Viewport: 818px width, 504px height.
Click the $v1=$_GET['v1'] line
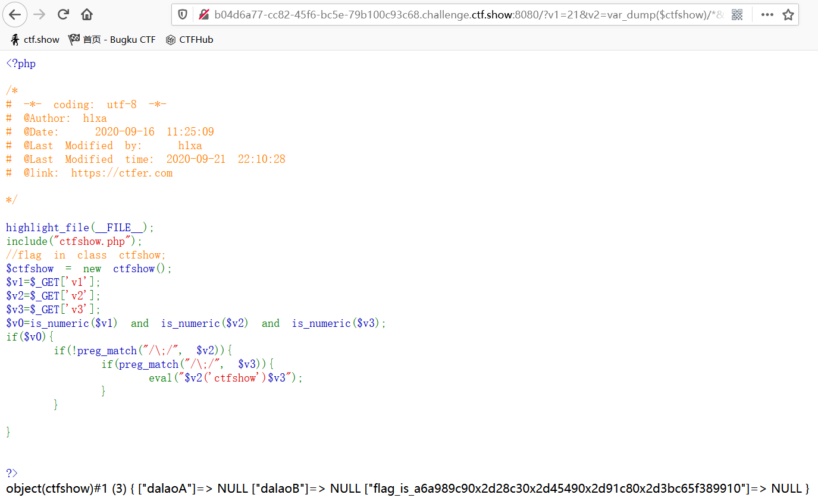54,282
